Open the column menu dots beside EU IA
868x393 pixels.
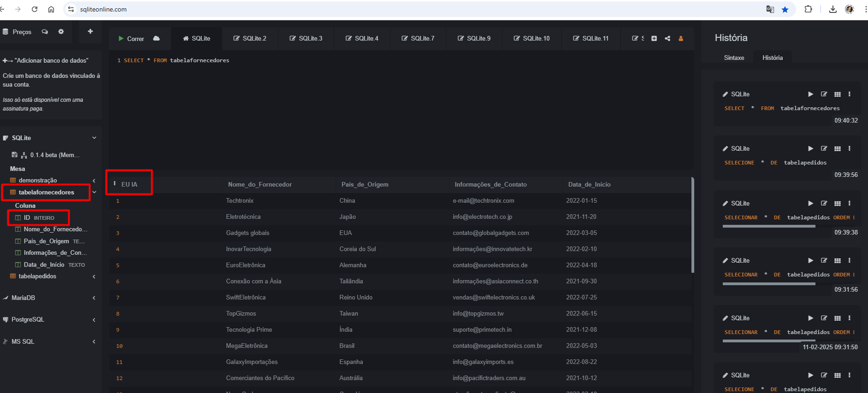[114, 183]
